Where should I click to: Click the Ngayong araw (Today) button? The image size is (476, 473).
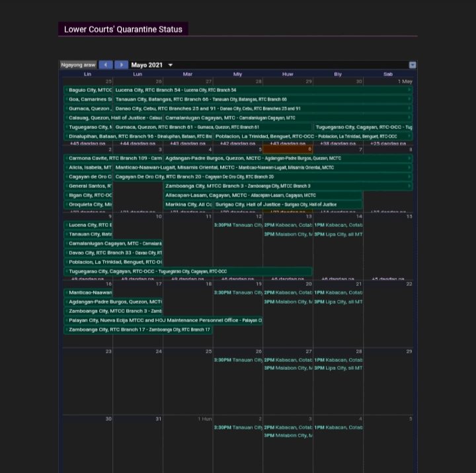click(78, 65)
